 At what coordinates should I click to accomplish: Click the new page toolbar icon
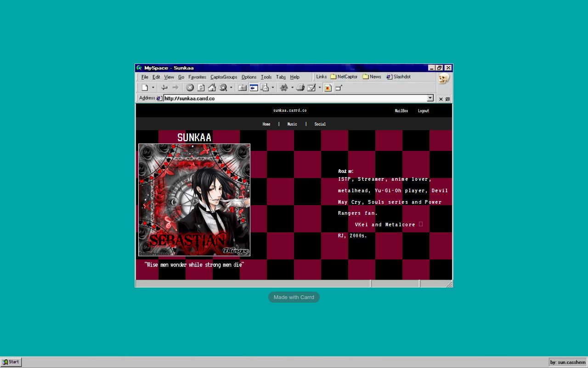pyautogui.click(x=145, y=87)
